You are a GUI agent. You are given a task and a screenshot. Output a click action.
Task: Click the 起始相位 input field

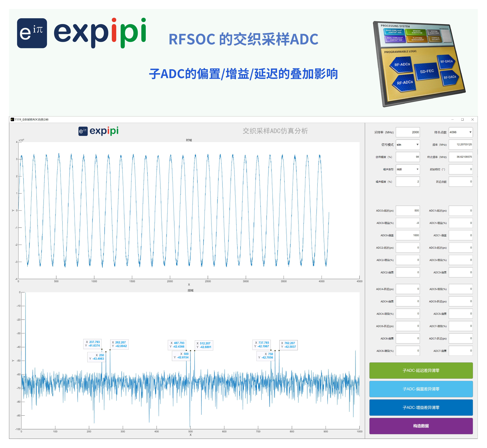pyautogui.click(x=461, y=169)
